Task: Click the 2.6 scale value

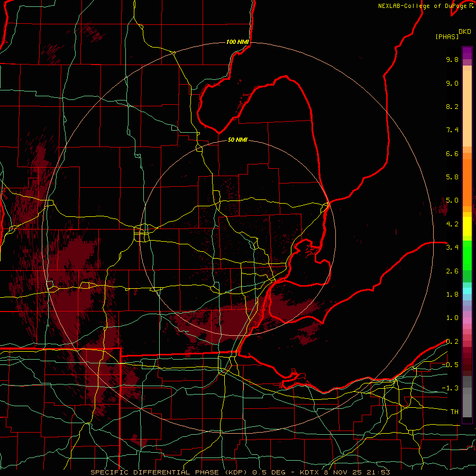Action: click(x=452, y=271)
